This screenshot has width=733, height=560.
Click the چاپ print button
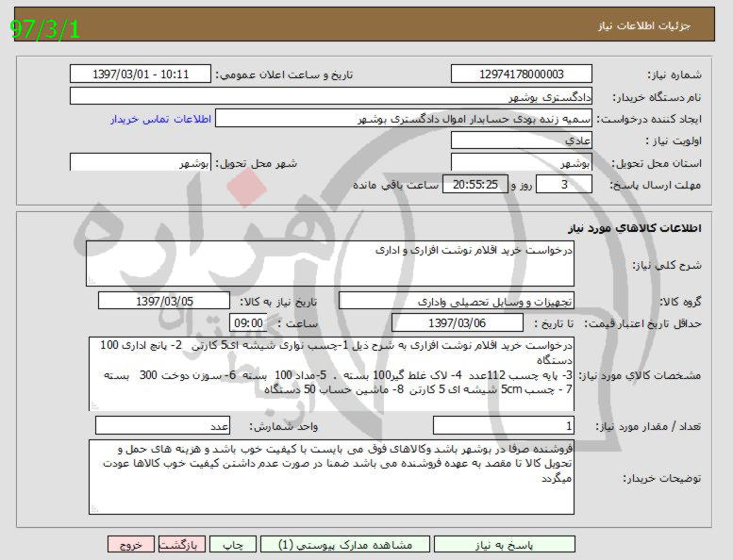[x=233, y=545]
